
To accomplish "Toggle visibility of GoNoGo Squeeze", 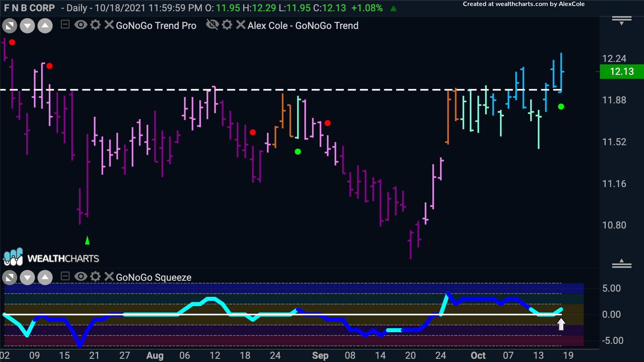I will pyautogui.click(x=80, y=276).
